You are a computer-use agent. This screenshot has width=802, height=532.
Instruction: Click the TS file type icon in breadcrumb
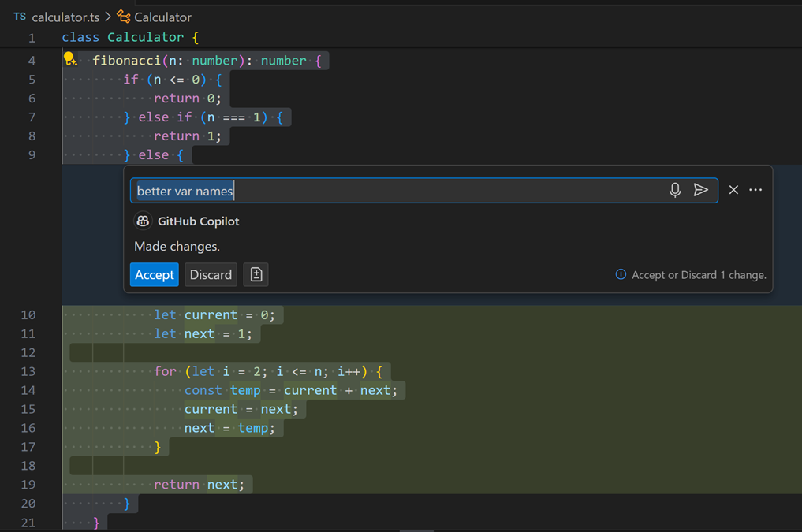(20, 17)
